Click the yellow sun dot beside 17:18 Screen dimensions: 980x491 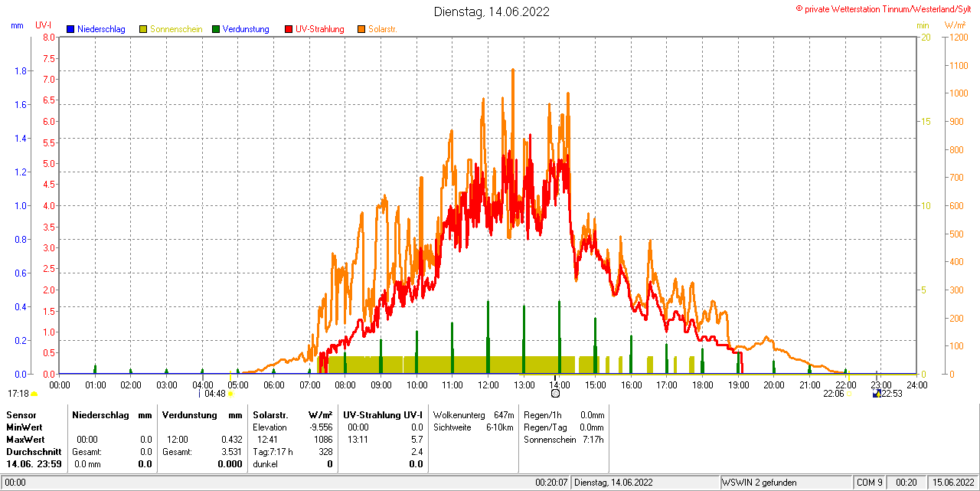coord(33,394)
